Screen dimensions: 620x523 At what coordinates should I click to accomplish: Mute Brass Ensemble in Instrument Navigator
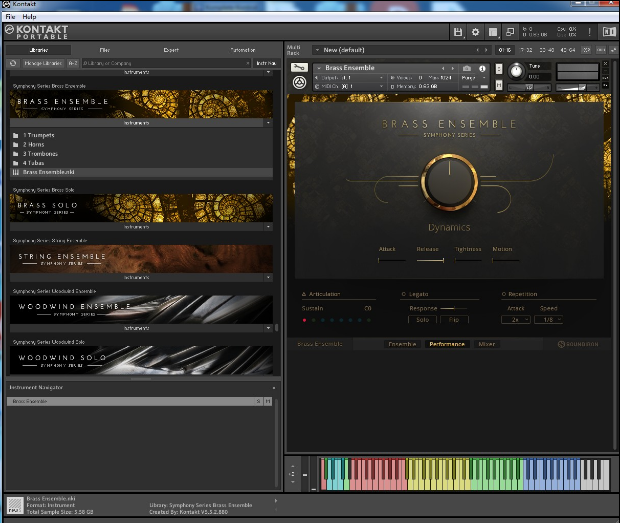coord(268,401)
